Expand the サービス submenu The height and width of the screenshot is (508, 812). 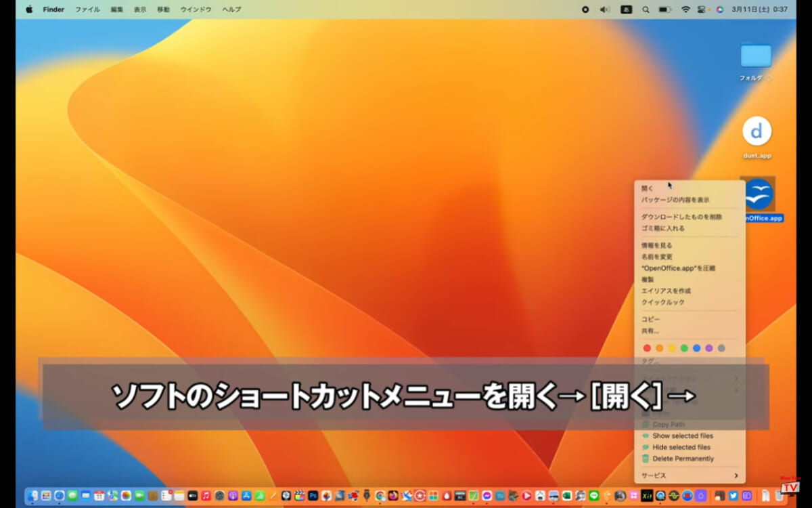coord(690,475)
